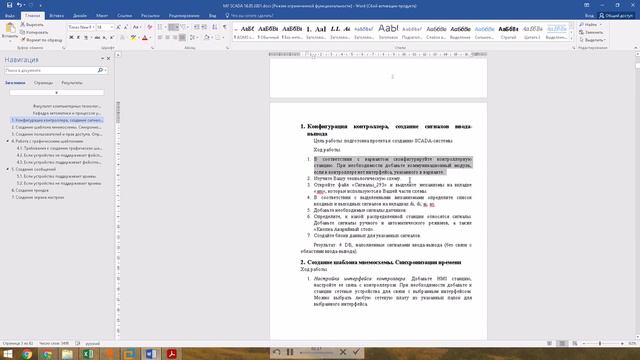This screenshot has width=640, height=360.
Task: Open the Change Case (Аа) dropdown
Action: pos(136,27)
